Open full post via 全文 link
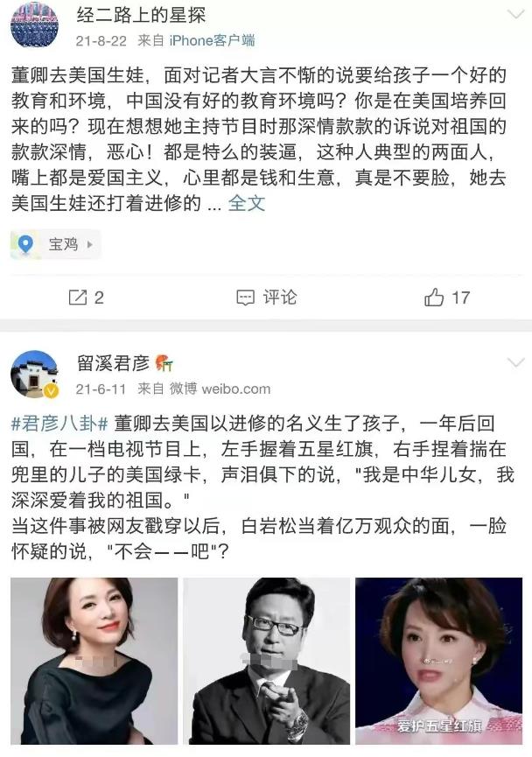Image resolution: width=532 pixels, height=757 pixels. pos(246,203)
